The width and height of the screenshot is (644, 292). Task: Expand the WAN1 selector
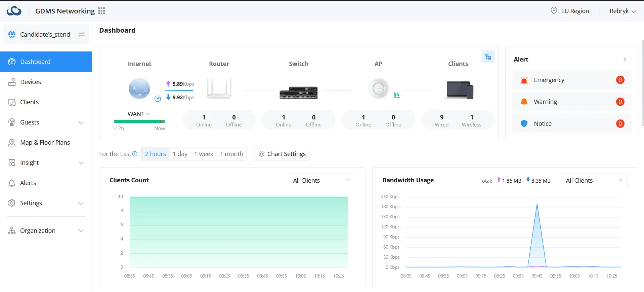pyautogui.click(x=138, y=114)
